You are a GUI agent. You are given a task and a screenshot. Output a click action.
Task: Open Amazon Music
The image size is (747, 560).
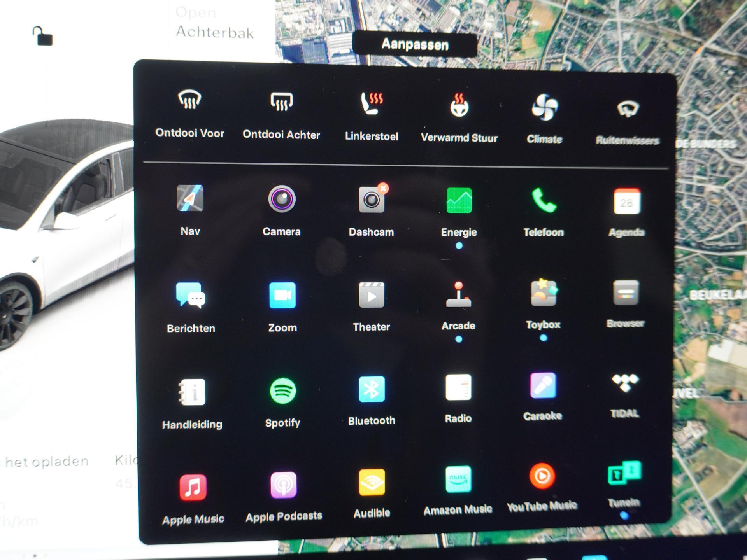[x=458, y=479]
